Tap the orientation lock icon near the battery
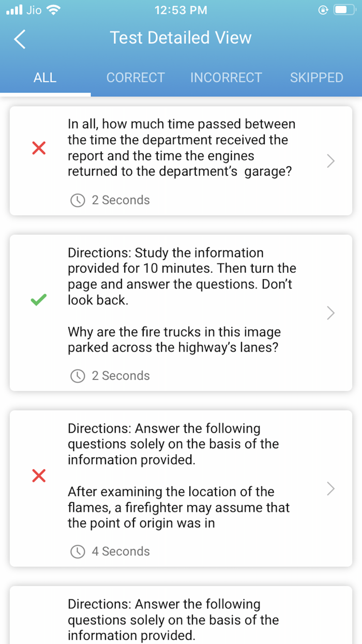This screenshot has width=362, height=644. tap(323, 9)
